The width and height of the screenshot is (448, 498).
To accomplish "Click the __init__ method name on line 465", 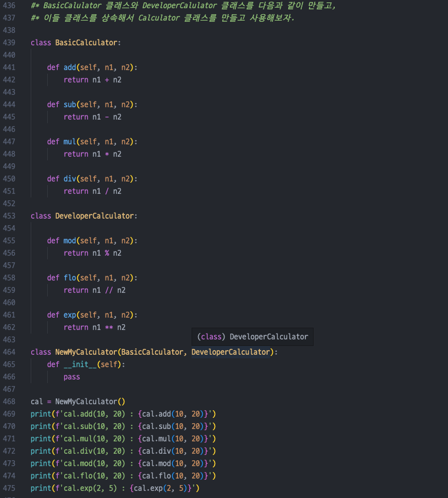I will click(x=80, y=365).
